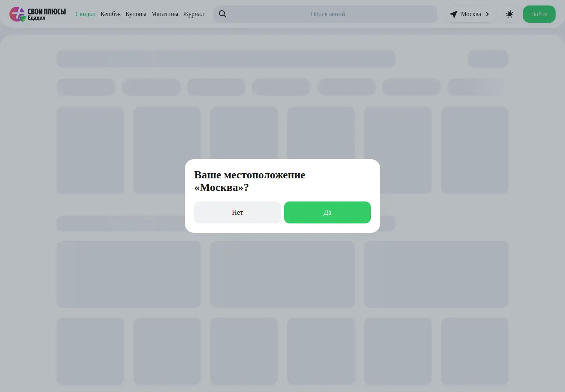The image size is (565, 392).
Task: Click the Свои плюсы Едадил logo
Action: (38, 14)
